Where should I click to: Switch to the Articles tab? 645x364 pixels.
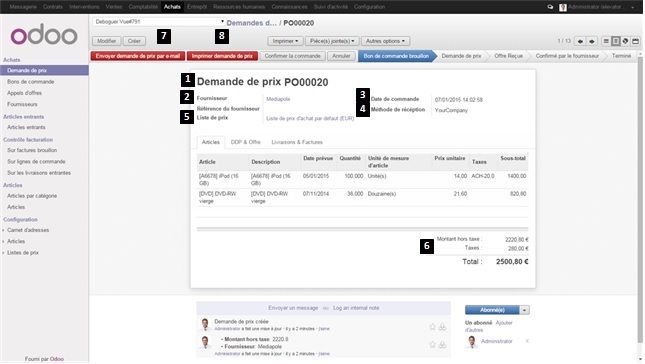211,142
